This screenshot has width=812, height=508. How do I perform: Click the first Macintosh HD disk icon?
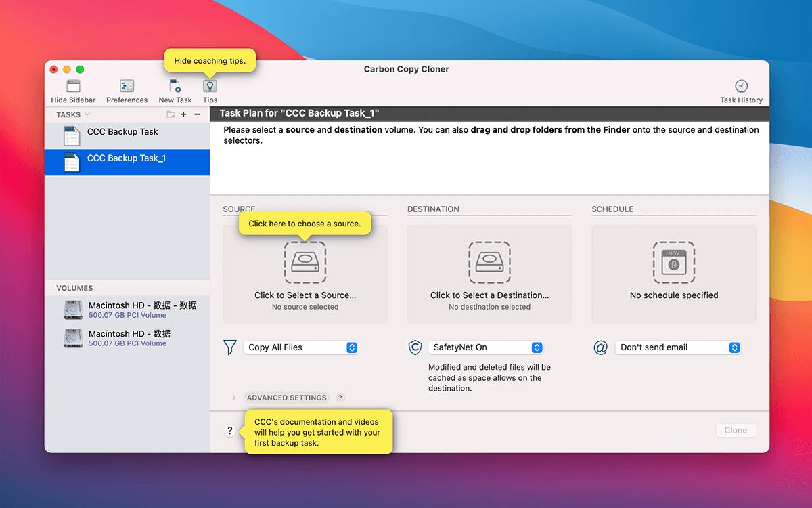click(73, 310)
